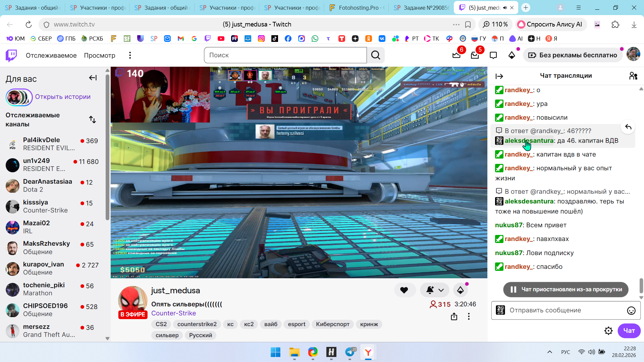
Task: Open community participants list icon in chat
Action: [x=633, y=76]
